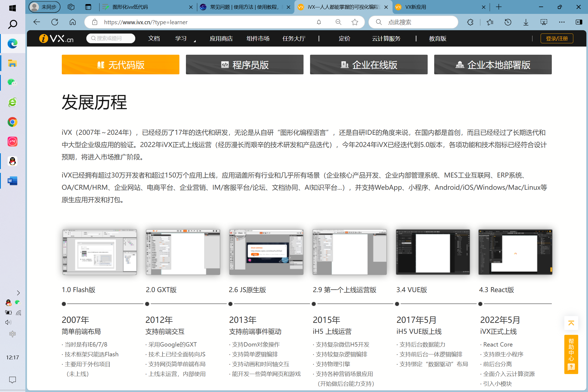This screenshot has width=588, height=392.
Task: Select the 企业在线版 edition button
Action: pyautogui.click(x=369, y=65)
